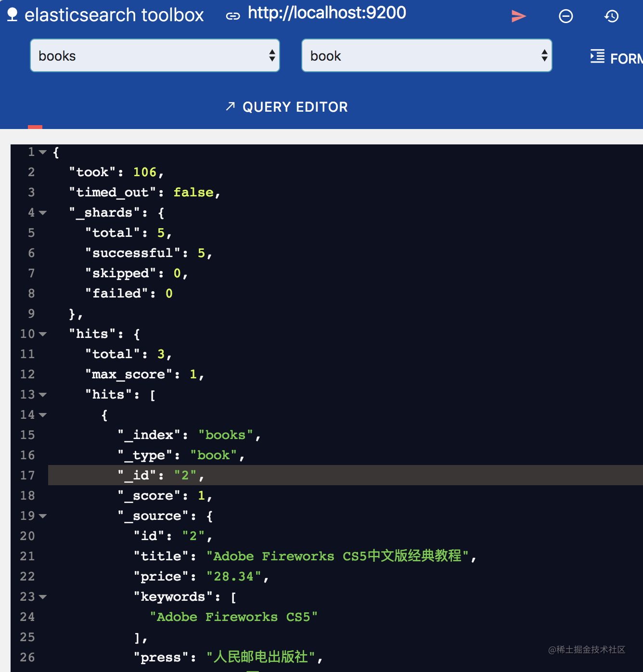This screenshot has height=672, width=643.
Task: Click the elasticsearch toolbox person icon
Action: 12,14
